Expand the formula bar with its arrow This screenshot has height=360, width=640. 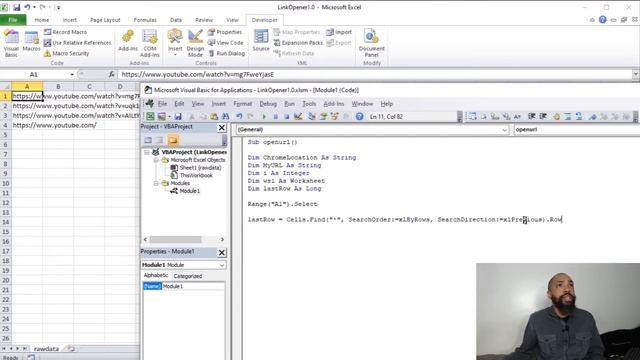pos(636,74)
